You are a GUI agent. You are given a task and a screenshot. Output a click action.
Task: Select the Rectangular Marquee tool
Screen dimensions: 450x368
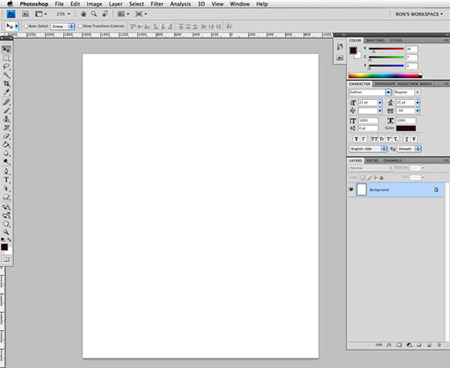[6, 58]
